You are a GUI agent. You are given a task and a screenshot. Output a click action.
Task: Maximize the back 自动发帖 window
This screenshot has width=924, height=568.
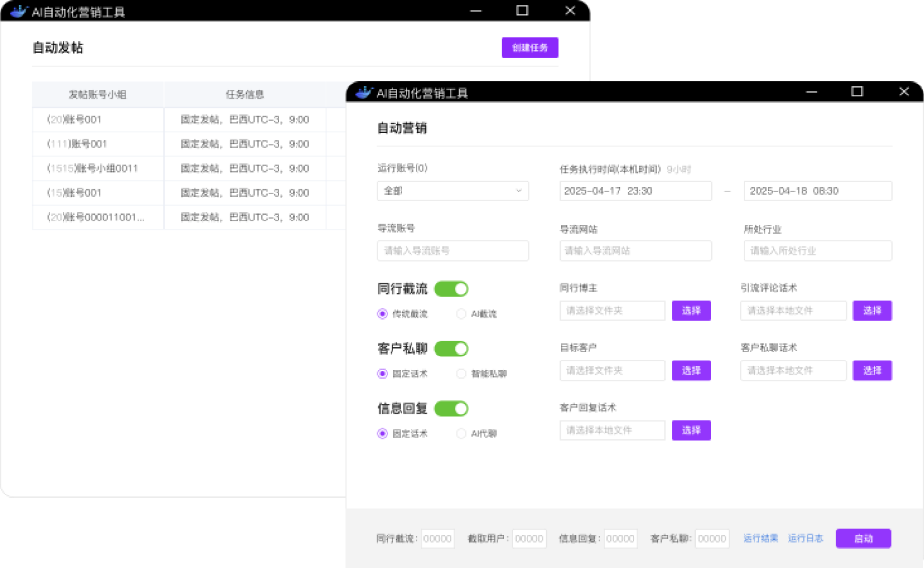(522, 11)
